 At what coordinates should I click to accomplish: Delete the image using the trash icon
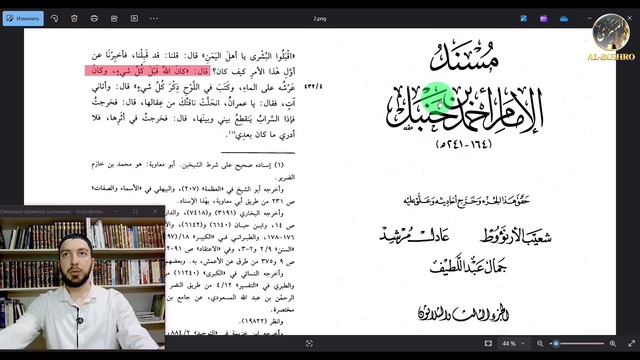click(74, 18)
